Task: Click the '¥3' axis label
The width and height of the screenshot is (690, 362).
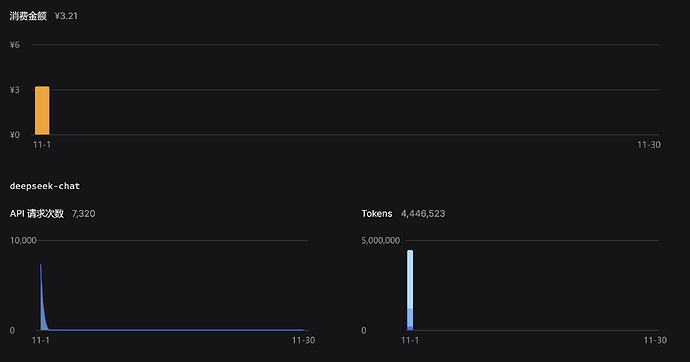Action: 15,90
